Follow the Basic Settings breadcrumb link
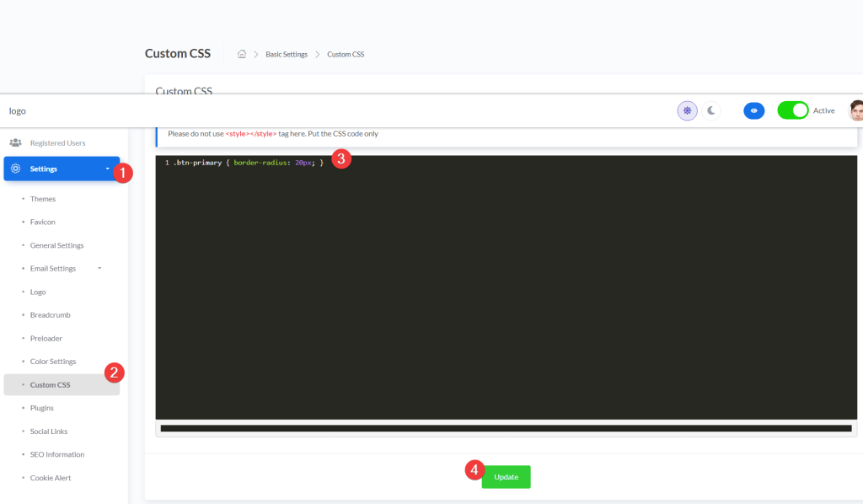 [287, 54]
